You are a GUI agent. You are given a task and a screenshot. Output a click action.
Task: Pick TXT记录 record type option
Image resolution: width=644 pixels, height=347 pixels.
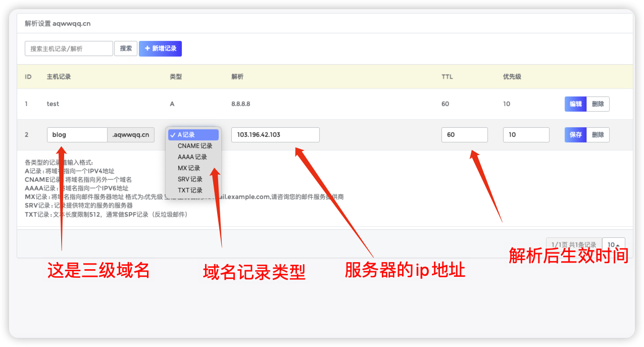point(190,190)
